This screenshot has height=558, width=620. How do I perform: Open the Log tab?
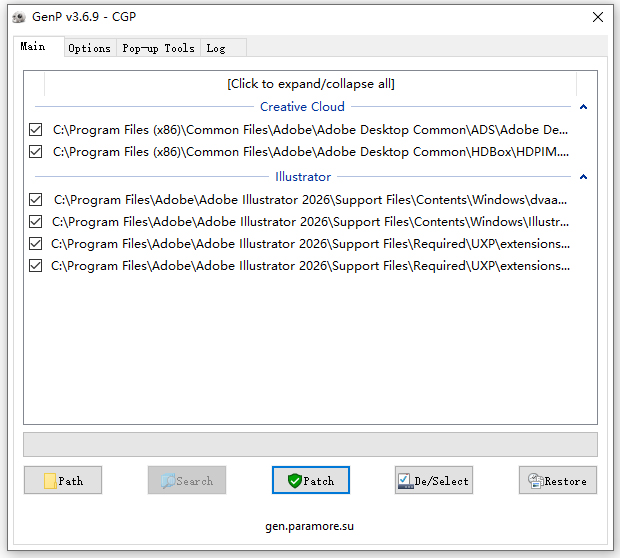coord(223,48)
